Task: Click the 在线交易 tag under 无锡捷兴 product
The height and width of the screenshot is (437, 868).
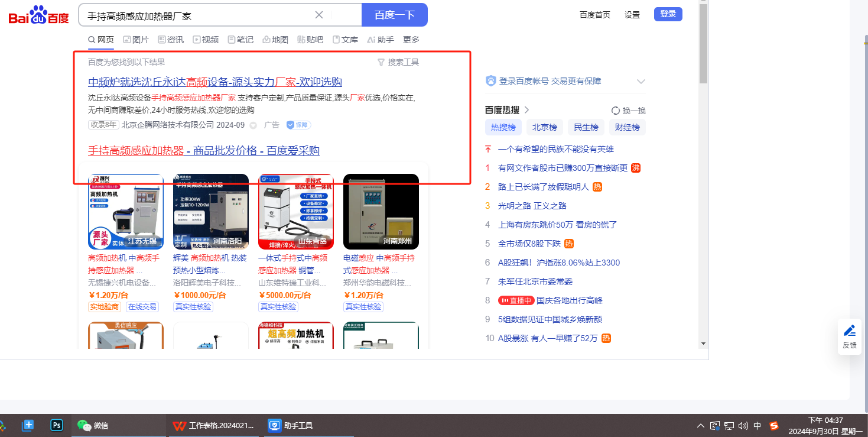Action: (142, 307)
